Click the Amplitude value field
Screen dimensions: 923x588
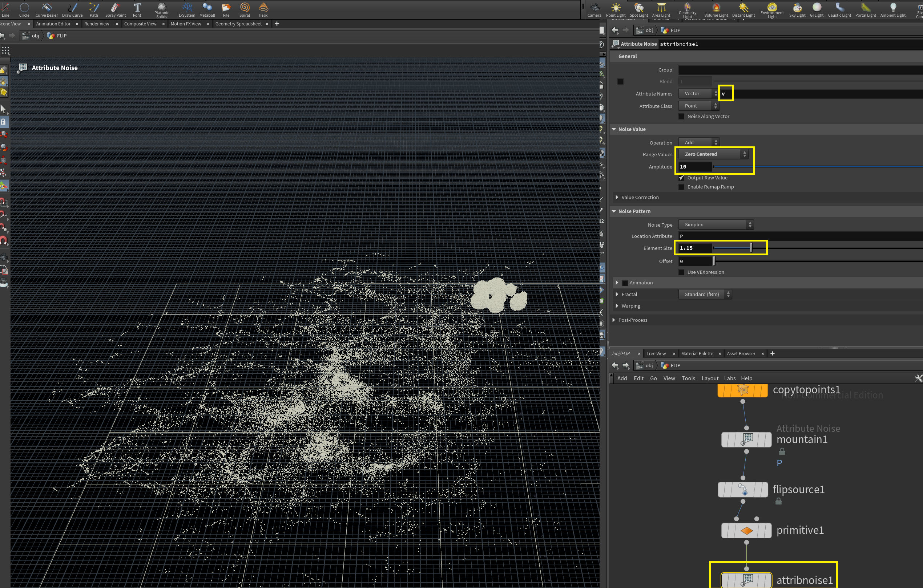click(694, 167)
